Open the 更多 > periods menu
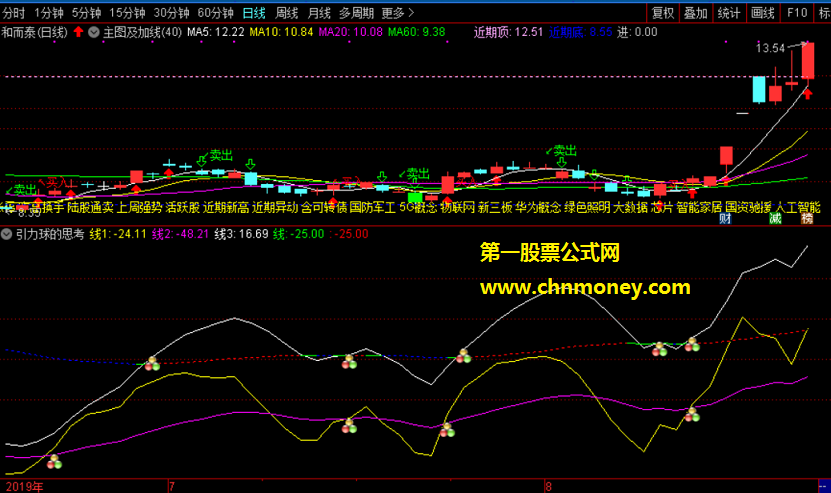831x493 pixels. [x=397, y=13]
